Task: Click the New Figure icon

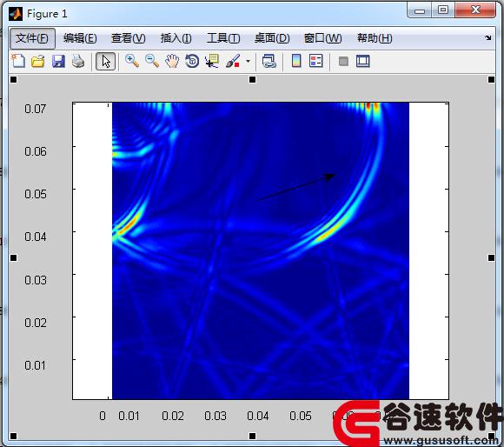Action: [x=18, y=61]
